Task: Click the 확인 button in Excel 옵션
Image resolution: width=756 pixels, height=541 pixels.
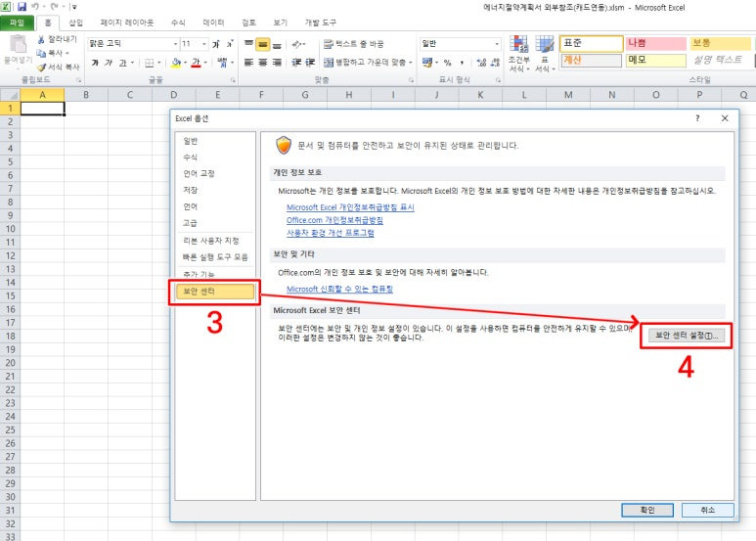Action: tap(647, 510)
